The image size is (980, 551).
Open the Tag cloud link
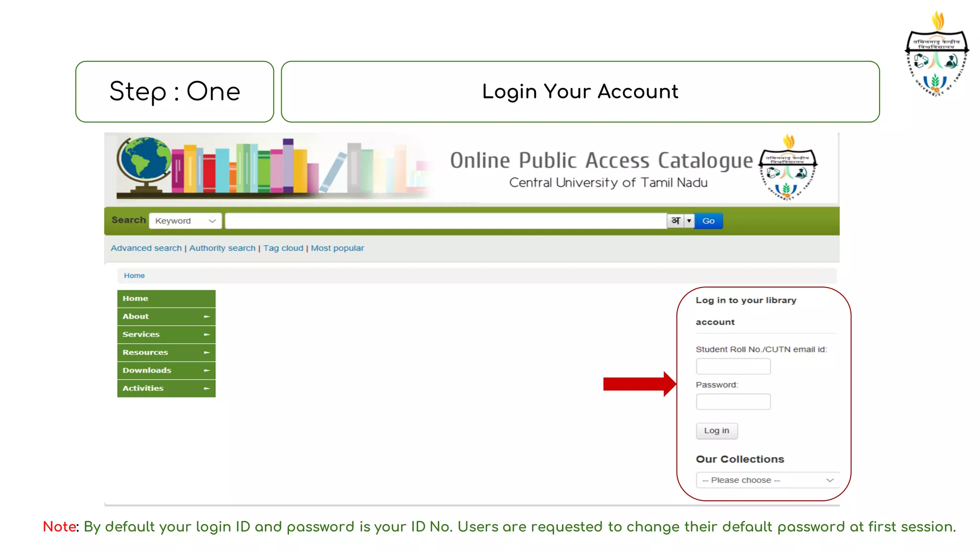[283, 248]
